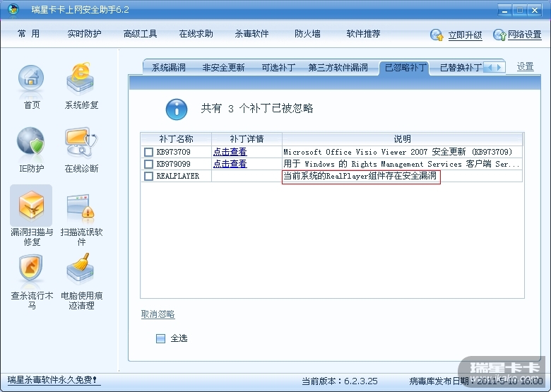Check the REALPLAYER patch checkbox

pyautogui.click(x=148, y=176)
